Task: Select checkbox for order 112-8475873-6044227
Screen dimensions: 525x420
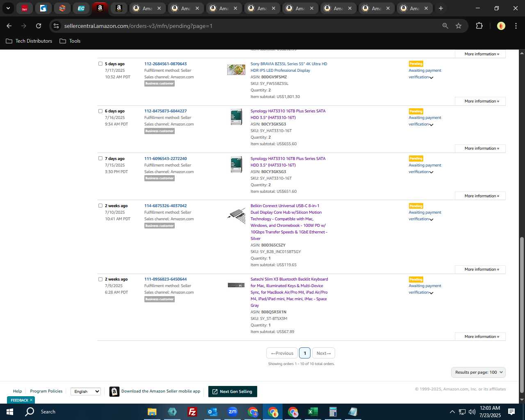Action: (x=100, y=111)
